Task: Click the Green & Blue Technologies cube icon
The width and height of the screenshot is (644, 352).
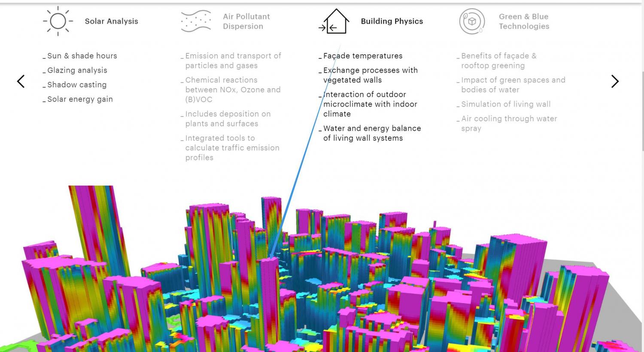Action: 472,21
